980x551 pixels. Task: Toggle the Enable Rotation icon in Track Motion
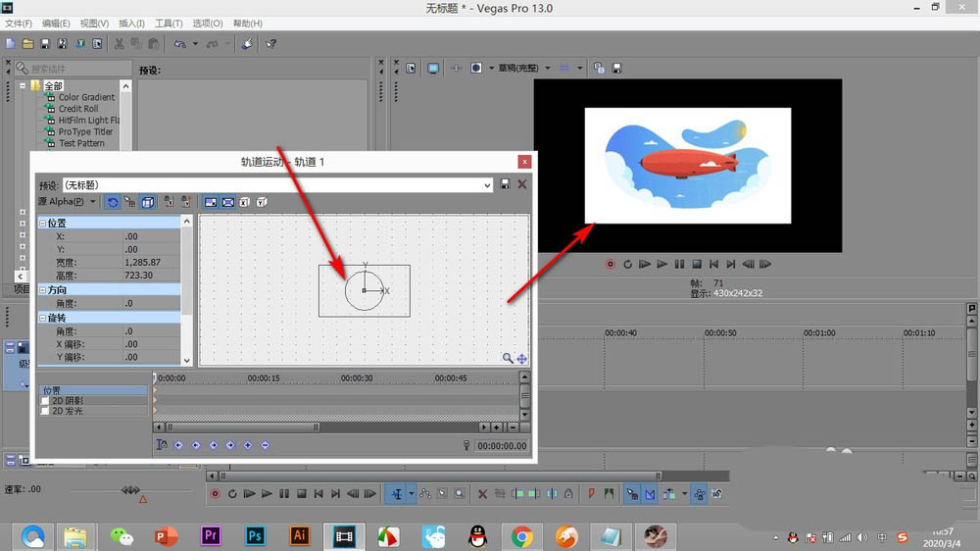click(x=113, y=202)
